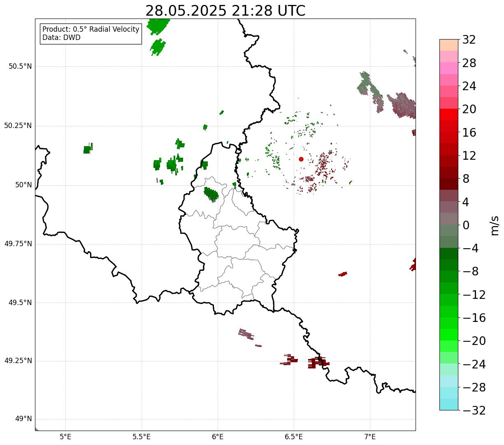Viewport: 504px width, 445px height.
Task: Click the colorbar label "−16"
Action: click(x=474, y=318)
